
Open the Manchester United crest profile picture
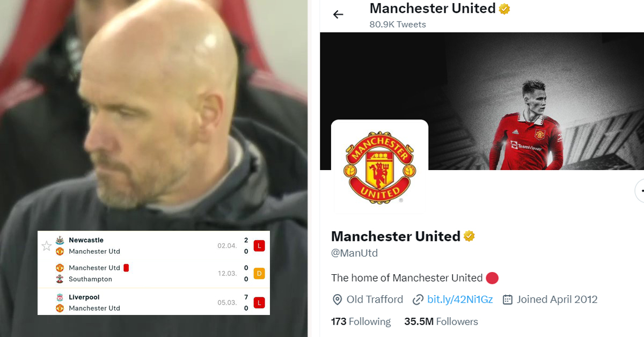(380, 167)
